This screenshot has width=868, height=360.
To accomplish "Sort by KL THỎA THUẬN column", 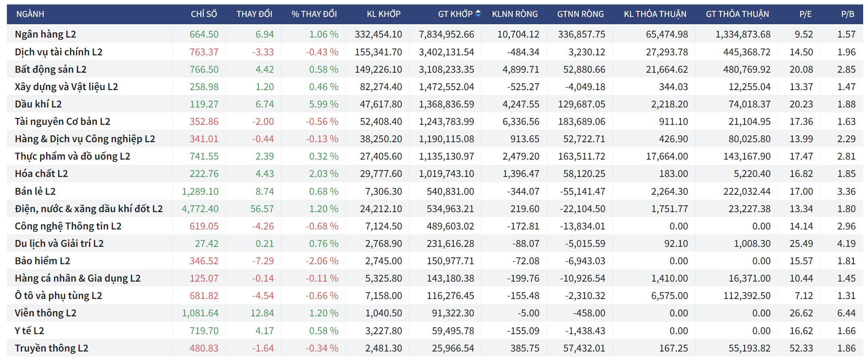I will pos(654,14).
